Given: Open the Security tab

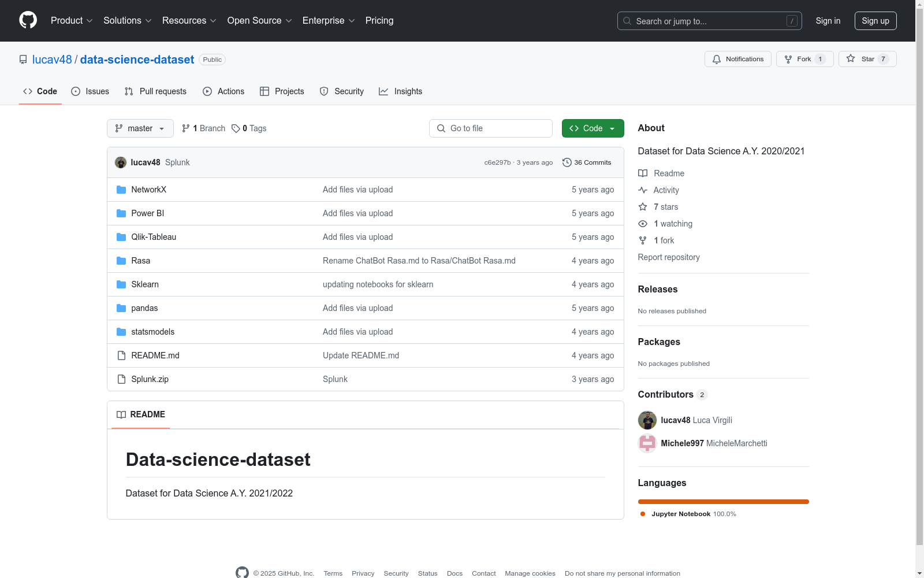Looking at the screenshot, I should pyautogui.click(x=342, y=91).
